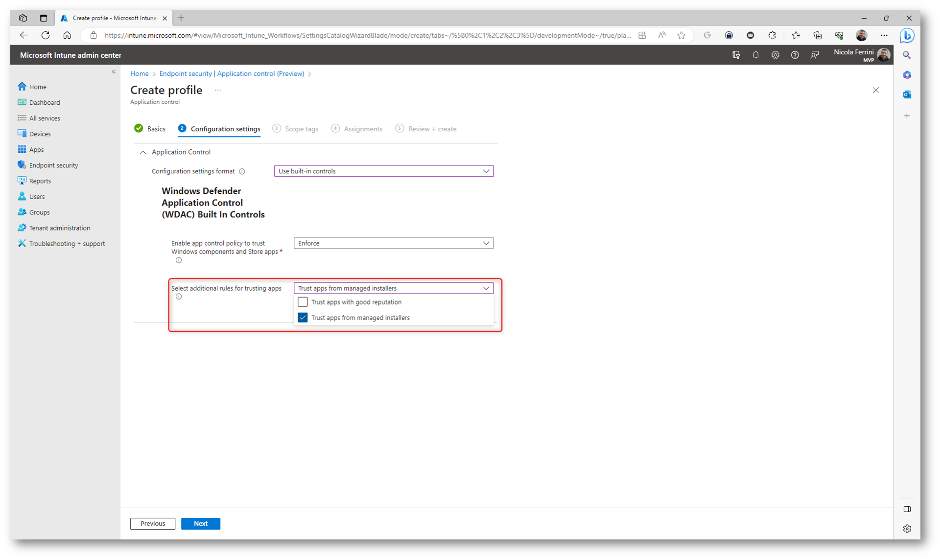The height and width of the screenshot is (560, 941).
Task: Follow the Home breadcrumb link
Action: [140, 73]
